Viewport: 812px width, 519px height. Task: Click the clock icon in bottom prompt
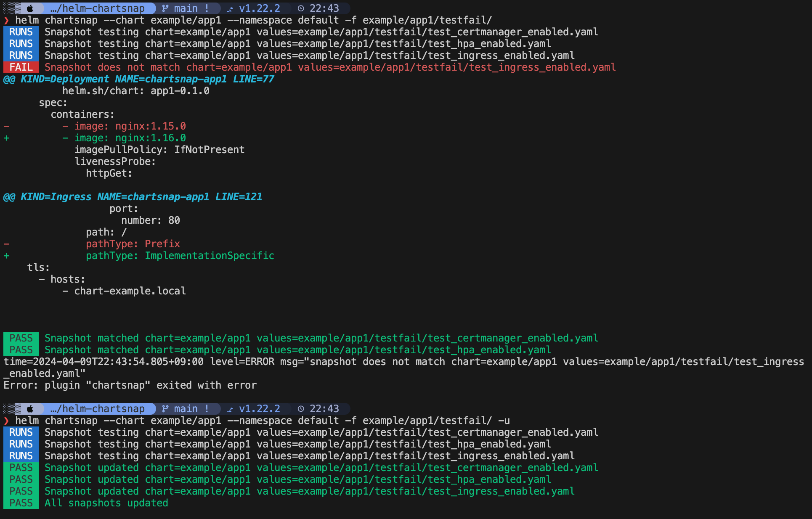tap(301, 409)
